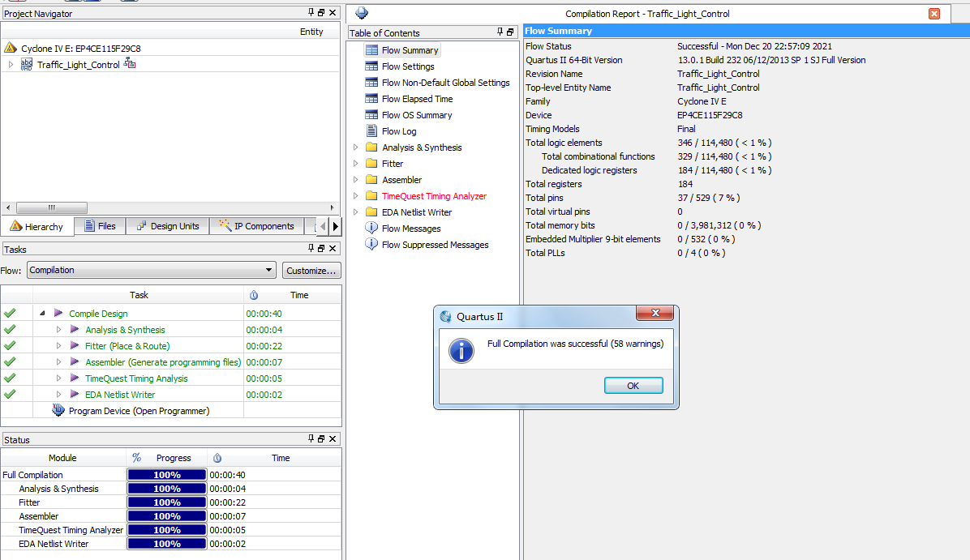970x560 pixels.
Task: Click the Cyclone IV E device warning icon
Action: click(10, 48)
